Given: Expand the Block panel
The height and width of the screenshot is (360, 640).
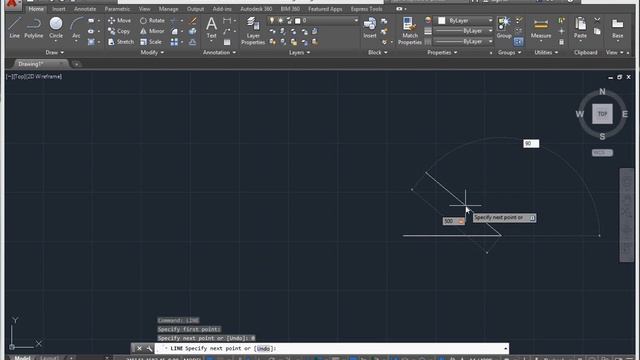Looking at the screenshot, I should coord(378,52).
